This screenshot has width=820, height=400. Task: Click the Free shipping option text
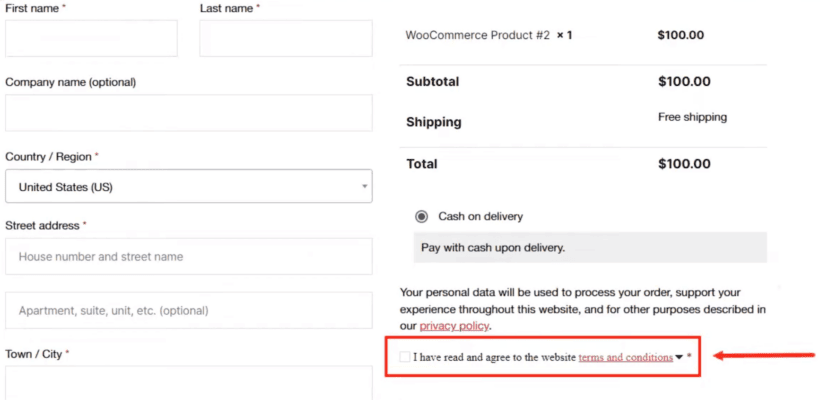coord(692,117)
